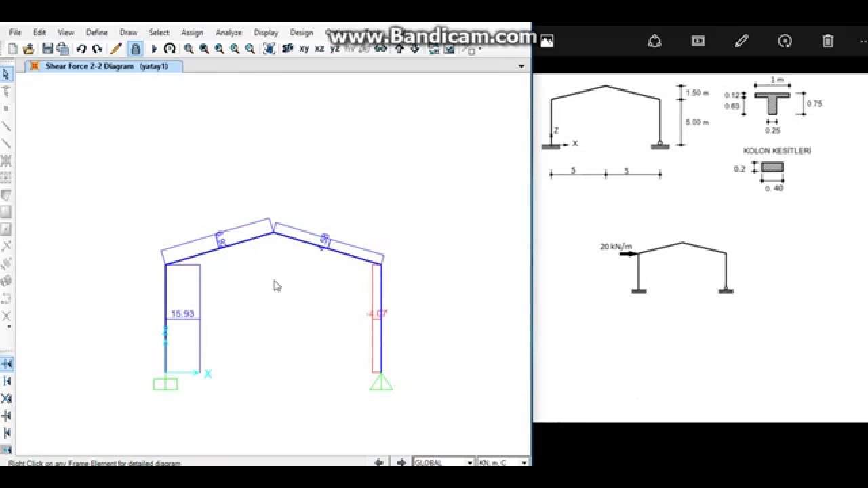This screenshot has height=488, width=868.
Task: Click the Snap to Perpendicular icon
Action: [7, 415]
